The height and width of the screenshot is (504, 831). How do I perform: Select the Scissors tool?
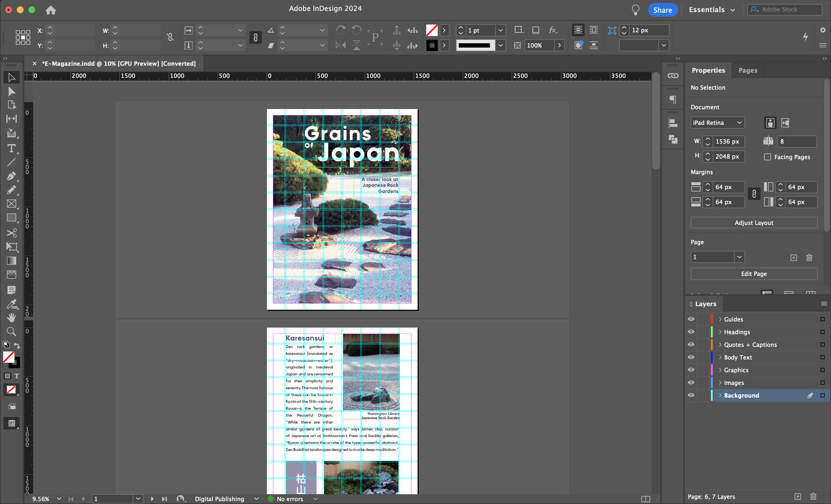[12, 233]
